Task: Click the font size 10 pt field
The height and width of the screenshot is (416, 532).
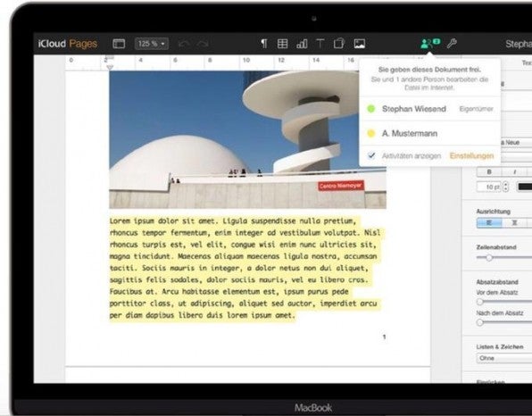Action: click(x=489, y=187)
